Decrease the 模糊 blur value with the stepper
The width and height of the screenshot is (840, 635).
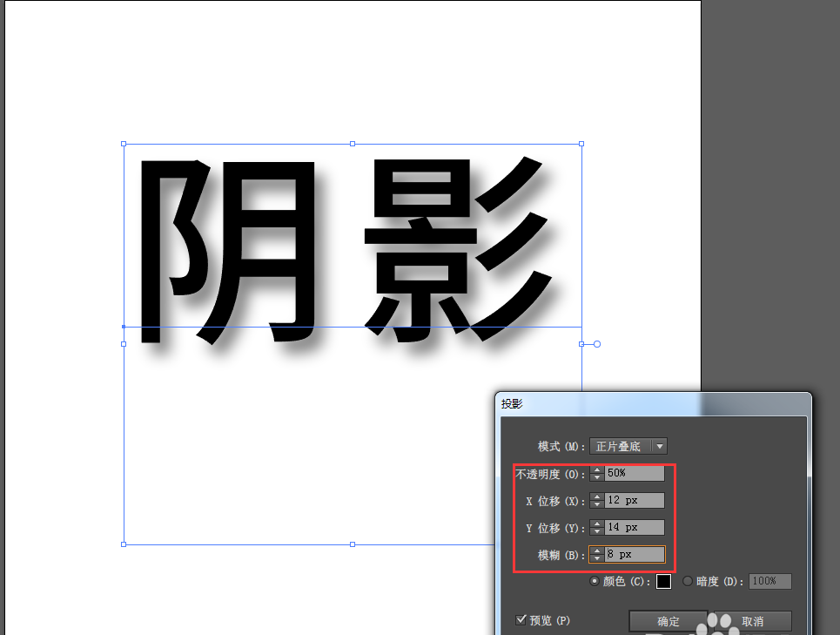[596, 557]
